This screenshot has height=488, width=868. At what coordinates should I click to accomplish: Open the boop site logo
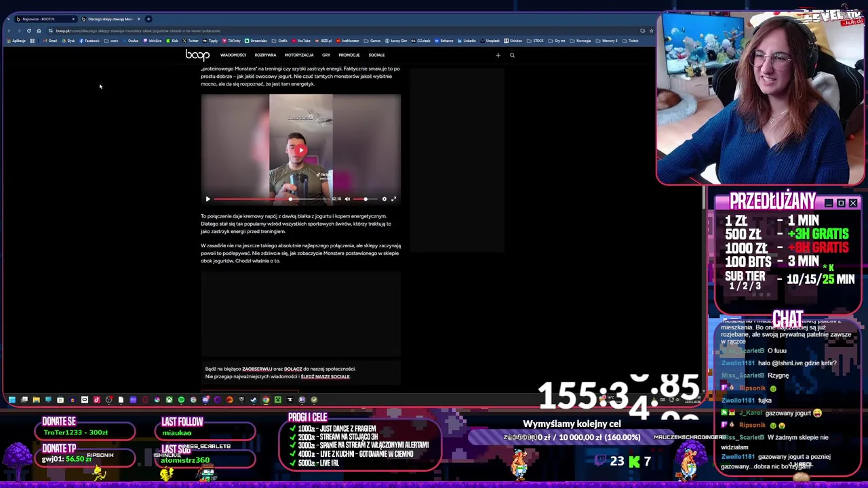[x=197, y=55]
